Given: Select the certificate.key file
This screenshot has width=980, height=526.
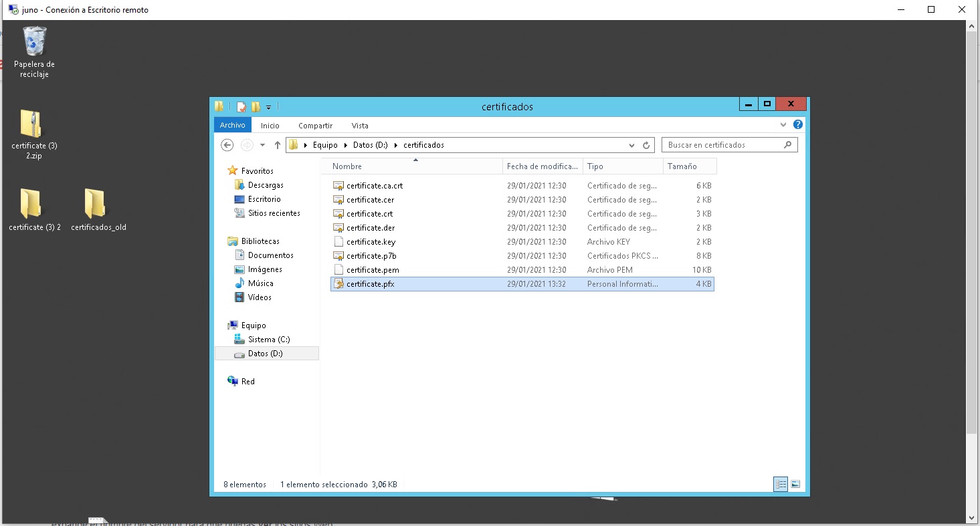Looking at the screenshot, I should coord(371,242).
